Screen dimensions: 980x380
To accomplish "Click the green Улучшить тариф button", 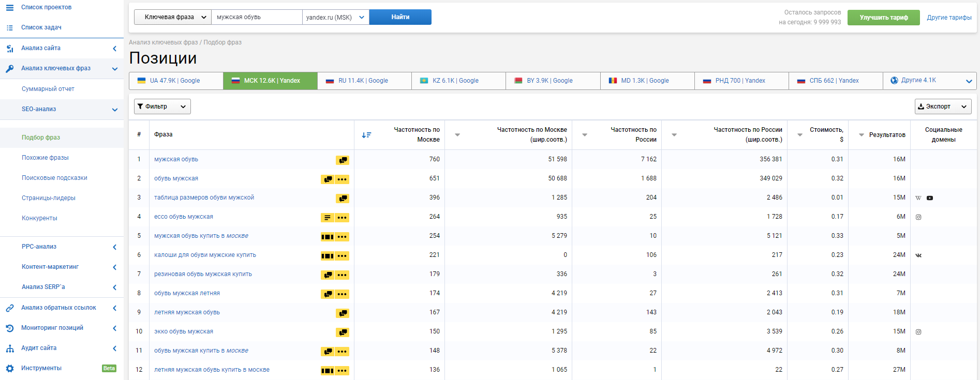I will point(884,18).
